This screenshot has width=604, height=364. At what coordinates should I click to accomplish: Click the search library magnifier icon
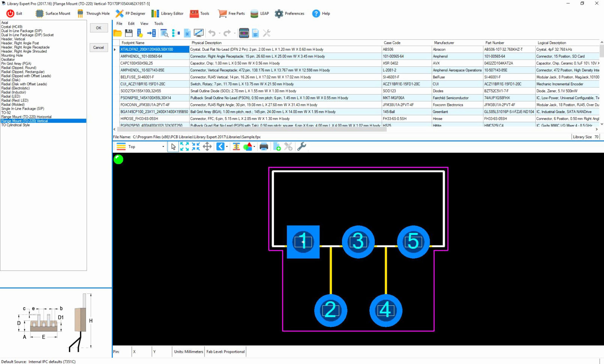pos(164,33)
